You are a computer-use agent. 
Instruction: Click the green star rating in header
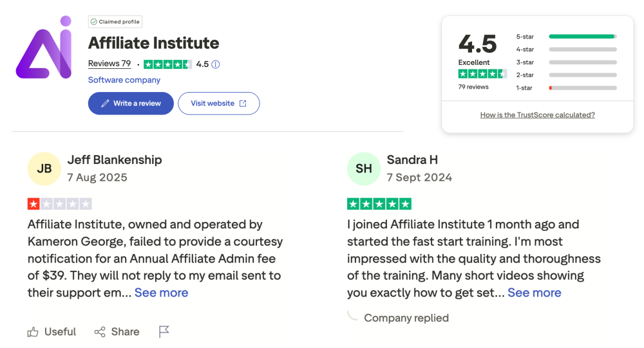pyautogui.click(x=167, y=64)
